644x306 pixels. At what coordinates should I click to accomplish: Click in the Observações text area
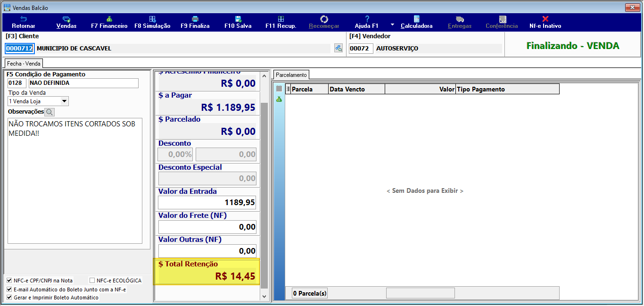pos(75,181)
